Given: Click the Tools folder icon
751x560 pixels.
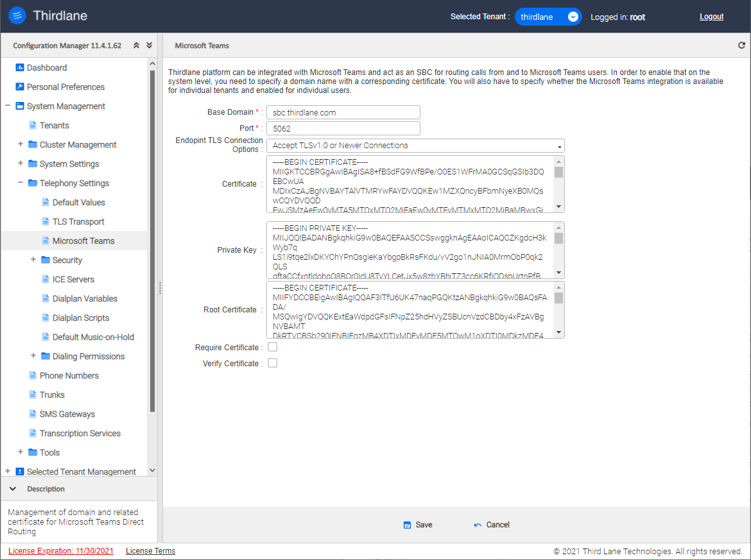Looking at the screenshot, I should [x=33, y=452].
